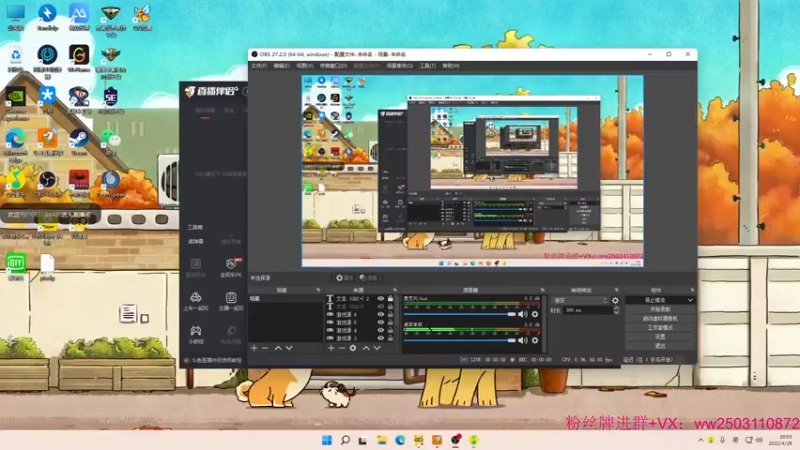Image resolution: width=800 pixels, height=450 pixels.
Task: Open 小游戏 gamepad tool in 直播伴侣
Action: [x=196, y=334]
